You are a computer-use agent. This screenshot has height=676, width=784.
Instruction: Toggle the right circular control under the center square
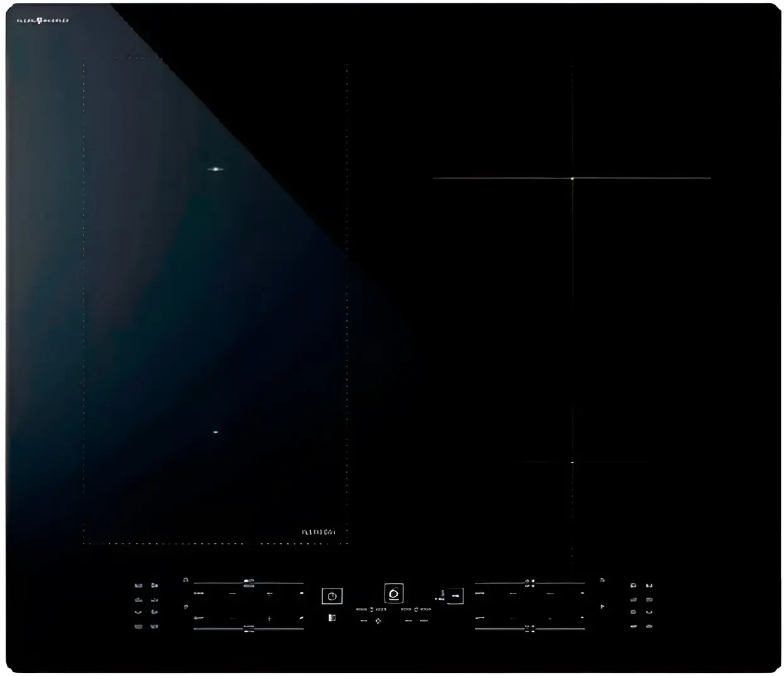coord(416,609)
